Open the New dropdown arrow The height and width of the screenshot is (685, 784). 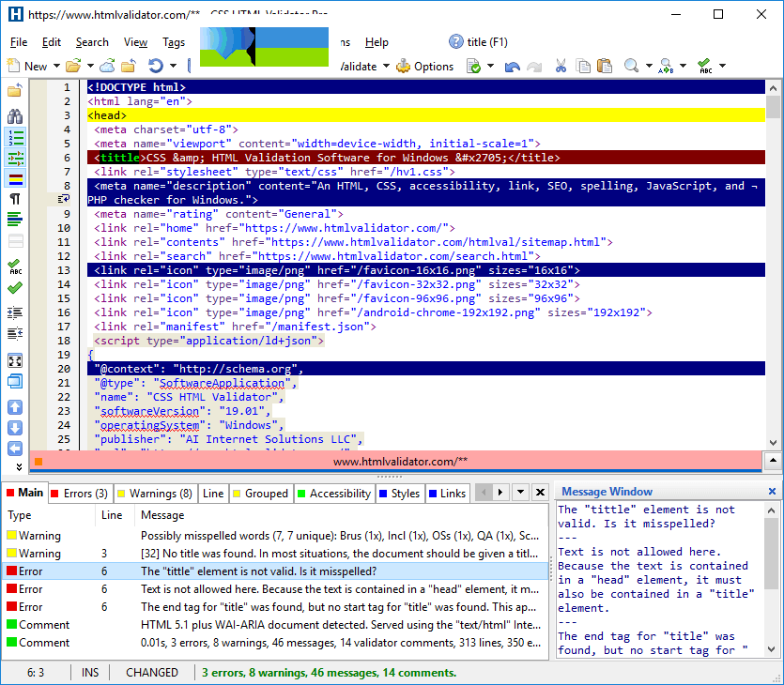[56, 66]
